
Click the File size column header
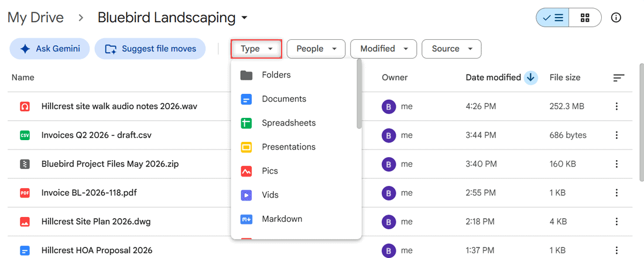[565, 77]
